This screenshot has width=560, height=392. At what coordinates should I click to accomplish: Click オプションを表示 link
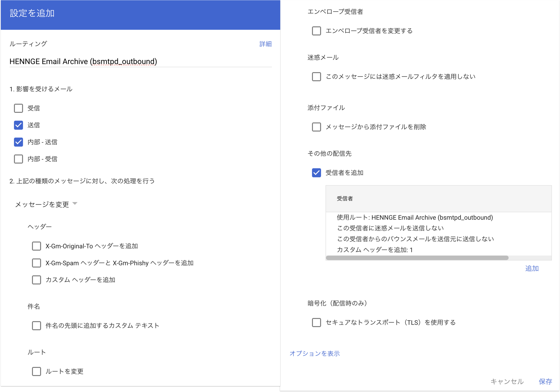point(315,354)
